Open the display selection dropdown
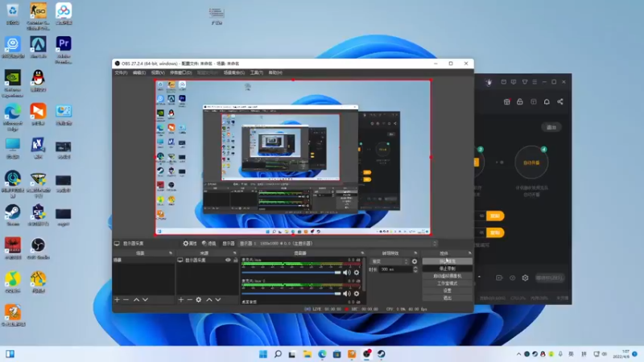Image resolution: width=644 pixels, height=362 pixels. (338, 244)
